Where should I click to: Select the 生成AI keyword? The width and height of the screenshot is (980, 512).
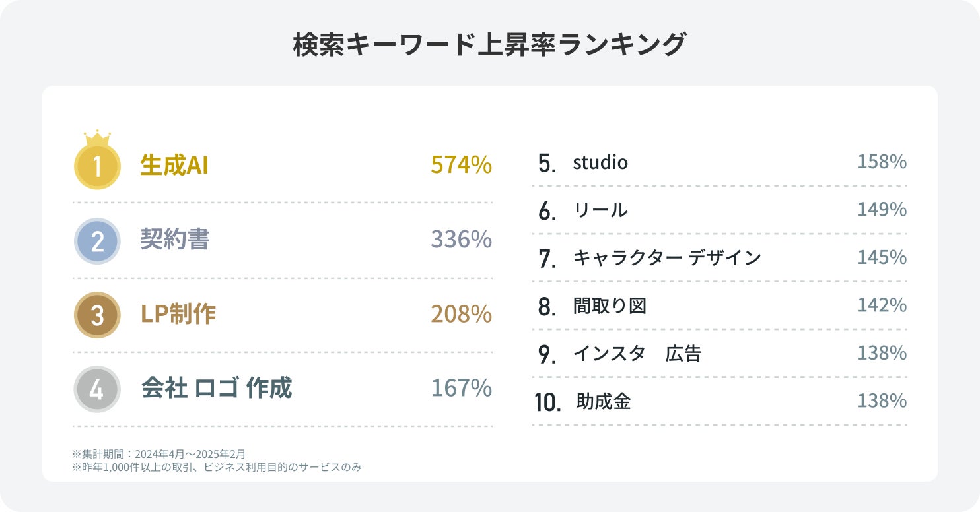pyautogui.click(x=174, y=166)
